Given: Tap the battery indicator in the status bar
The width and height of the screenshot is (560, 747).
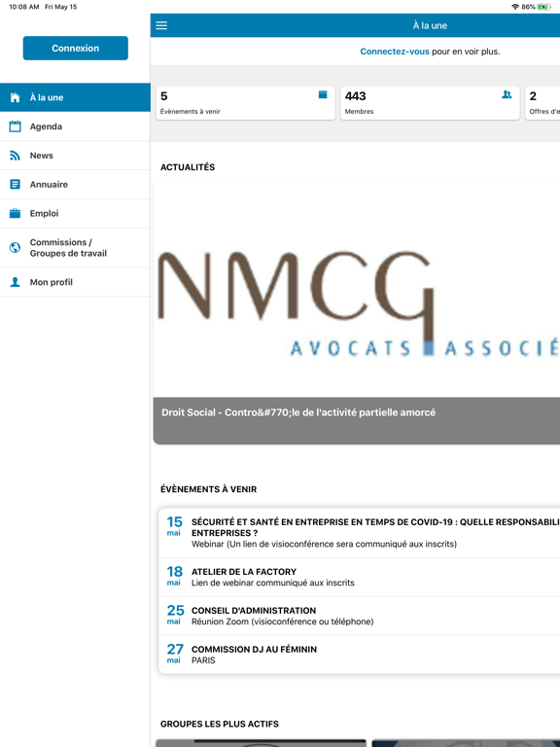Looking at the screenshot, I should [544, 7].
